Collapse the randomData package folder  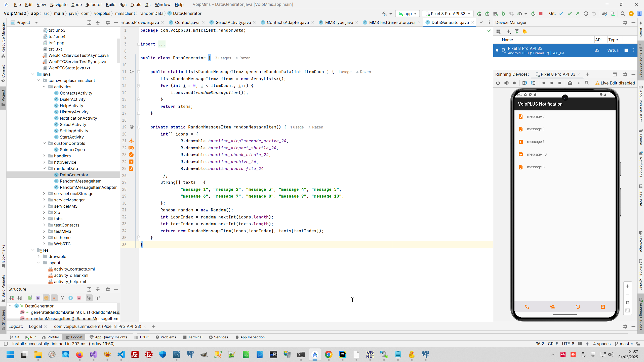(x=44, y=168)
